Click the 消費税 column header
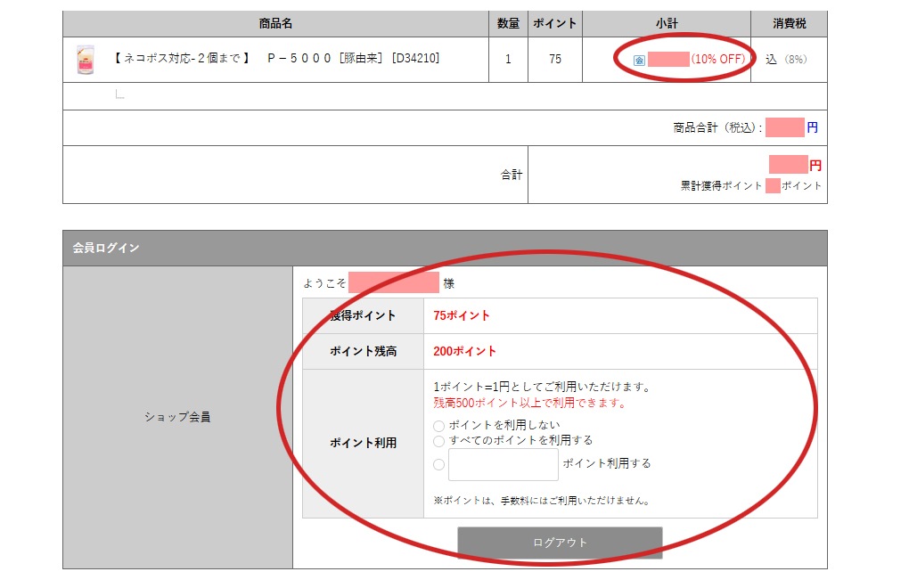This screenshot has width=909, height=588. point(788,24)
